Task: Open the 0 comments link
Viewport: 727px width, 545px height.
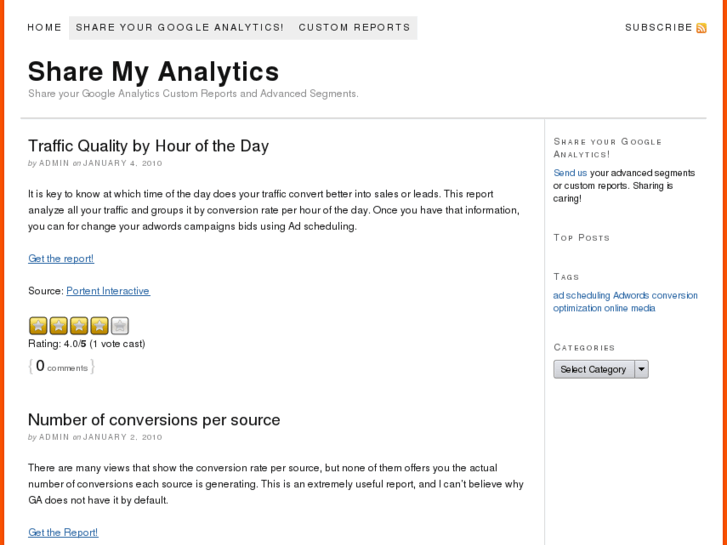Action: 61,367
